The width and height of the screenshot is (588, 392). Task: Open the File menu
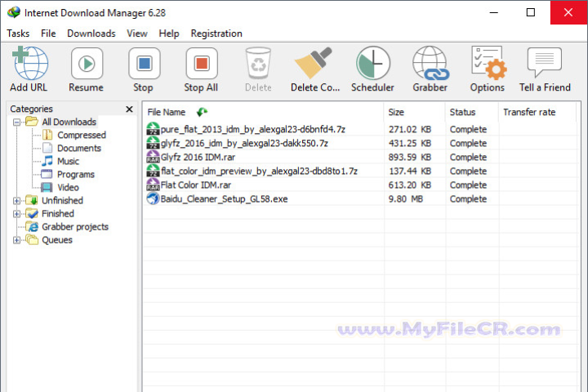click(48, 33)
